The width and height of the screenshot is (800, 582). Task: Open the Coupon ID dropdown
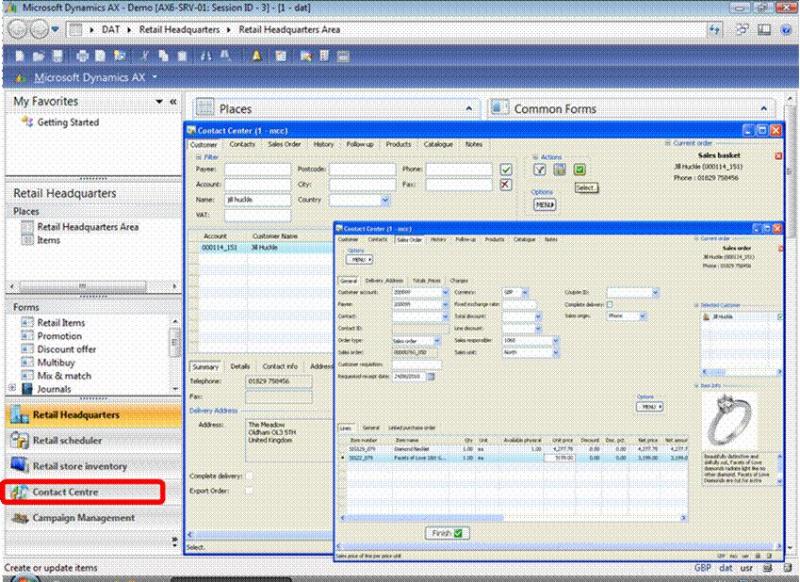pos(655,292)
